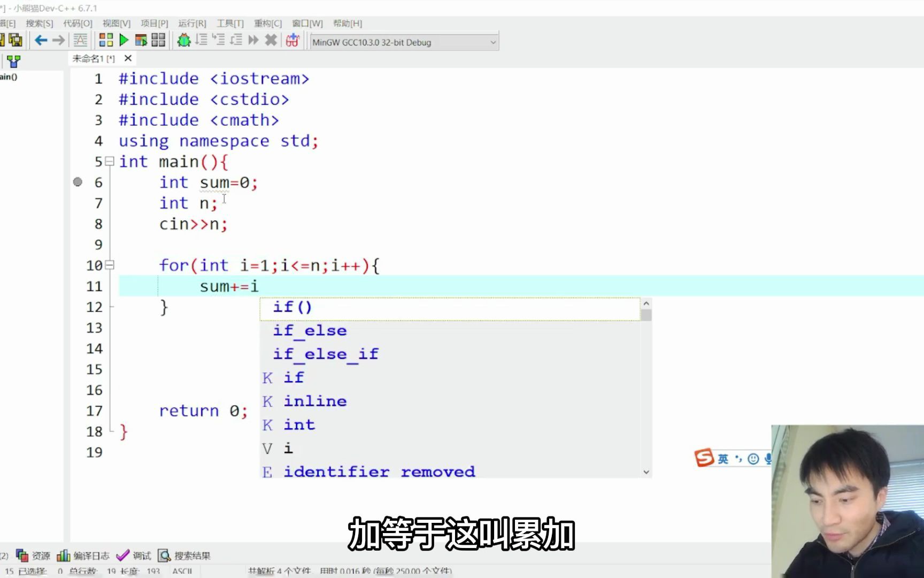Screen dimensions: 924x578
Task: Toggle the glasses header-switch icon
Action: pyautogui.click(x=292, y=40)
